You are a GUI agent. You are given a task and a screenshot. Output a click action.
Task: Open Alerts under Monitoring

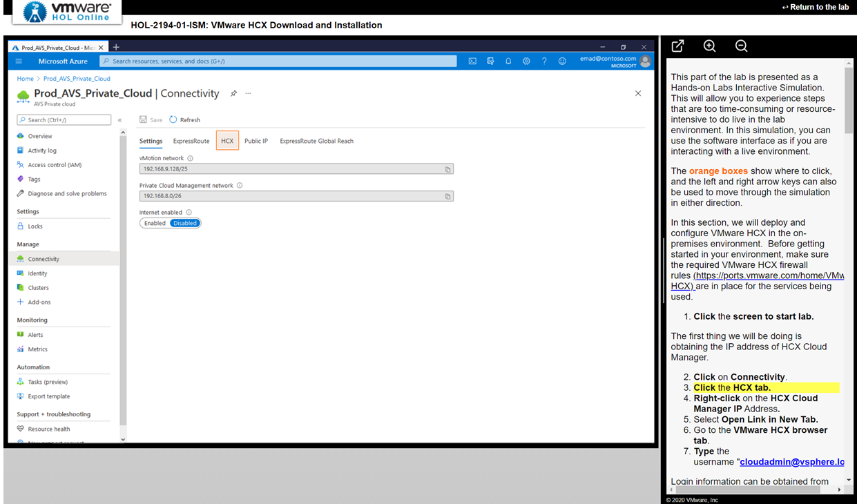coord(35,335)
